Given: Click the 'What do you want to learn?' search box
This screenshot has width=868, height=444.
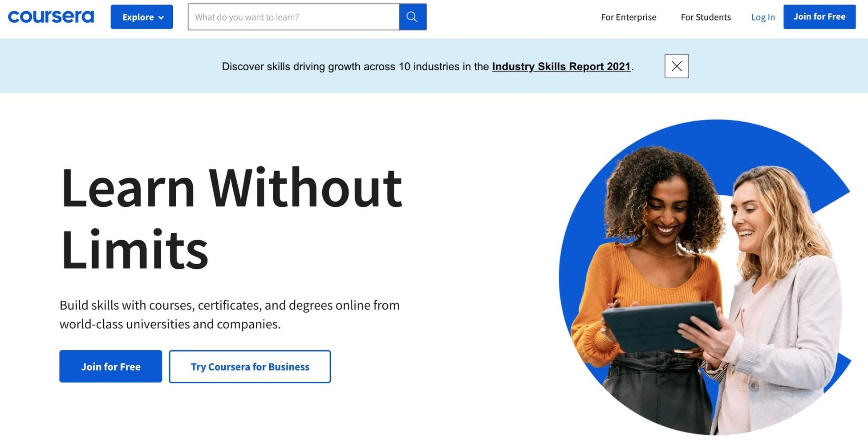Looking at the screenshot, I should (294, 17).
